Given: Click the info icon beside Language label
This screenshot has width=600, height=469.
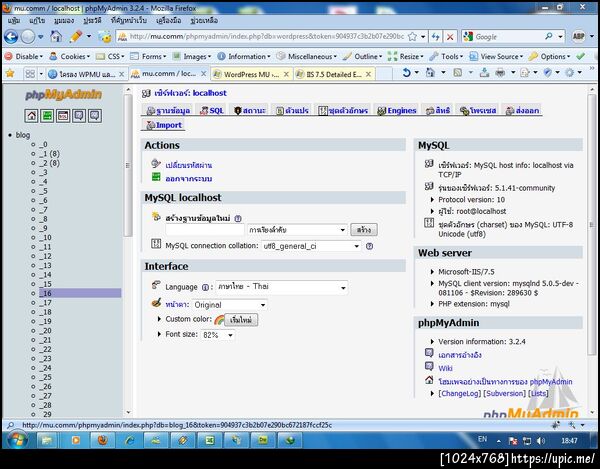Looking at the screenshot, I should (205, 287).
